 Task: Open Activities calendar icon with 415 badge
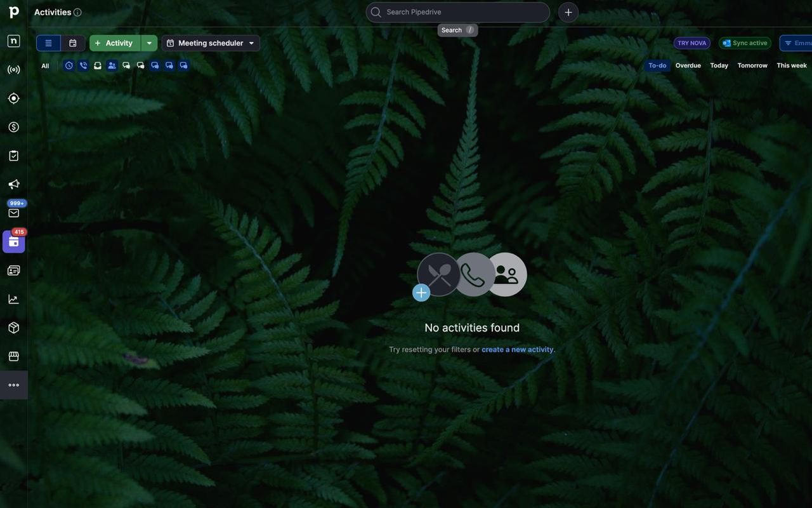pos(14,242)
